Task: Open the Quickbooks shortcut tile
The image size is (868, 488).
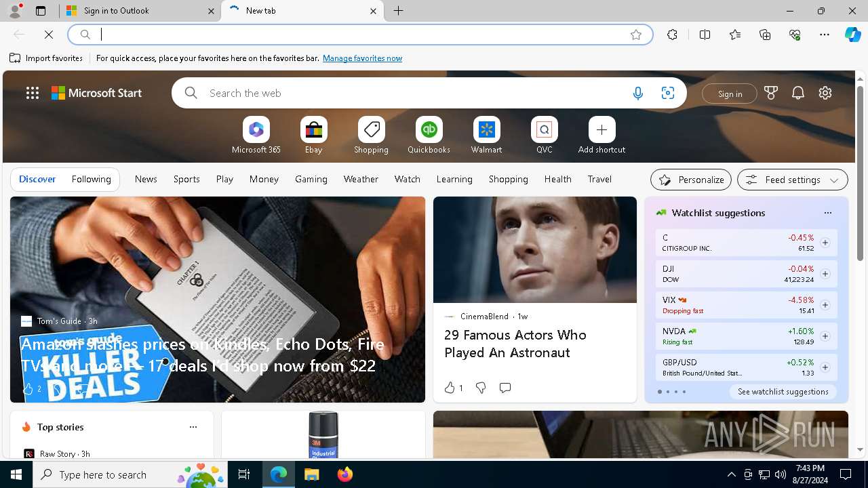Action: [429, 129]
